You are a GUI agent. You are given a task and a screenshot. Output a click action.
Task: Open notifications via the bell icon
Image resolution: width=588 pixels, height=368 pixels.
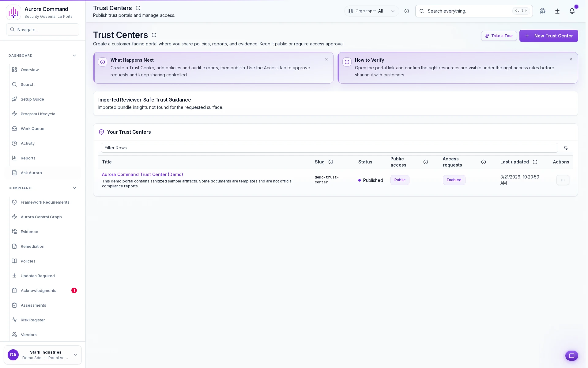coord(572,11)
